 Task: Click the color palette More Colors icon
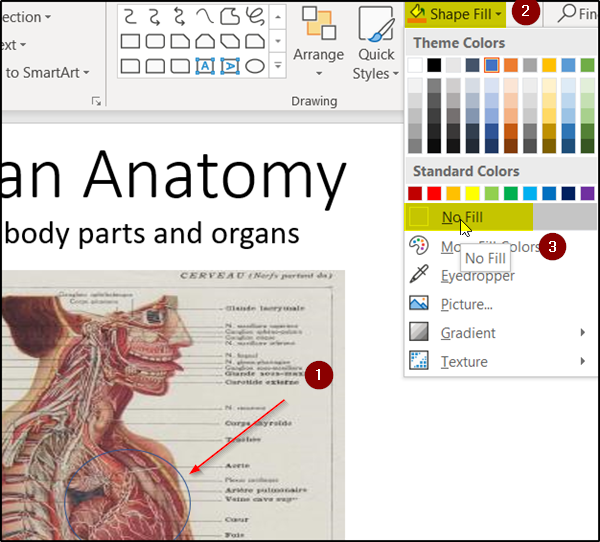point(419,245)
